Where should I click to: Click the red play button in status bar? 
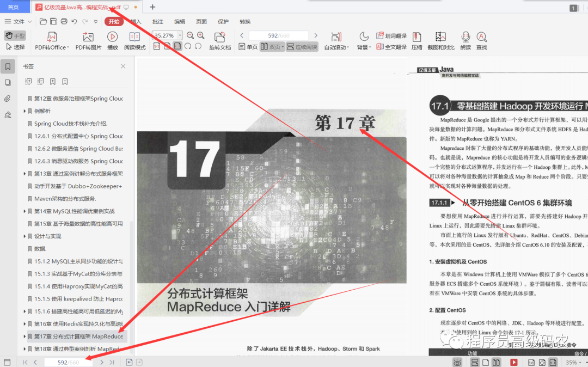pos(514,362)
